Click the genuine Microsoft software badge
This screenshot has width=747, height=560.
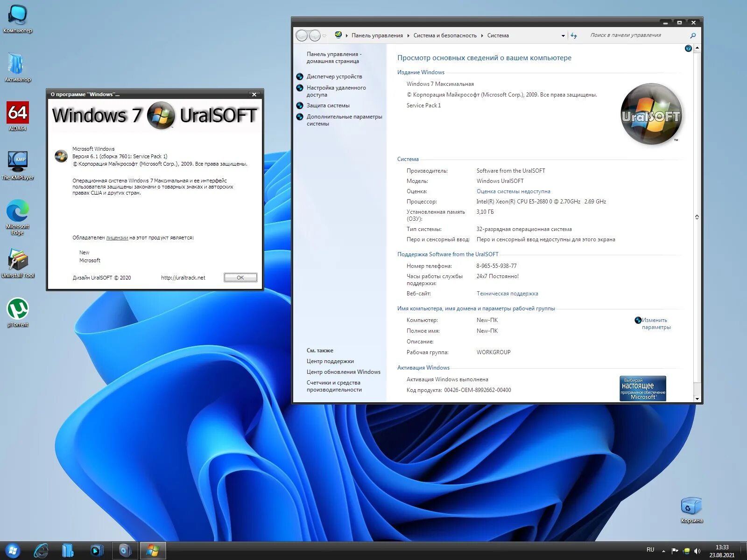(642, 388)
